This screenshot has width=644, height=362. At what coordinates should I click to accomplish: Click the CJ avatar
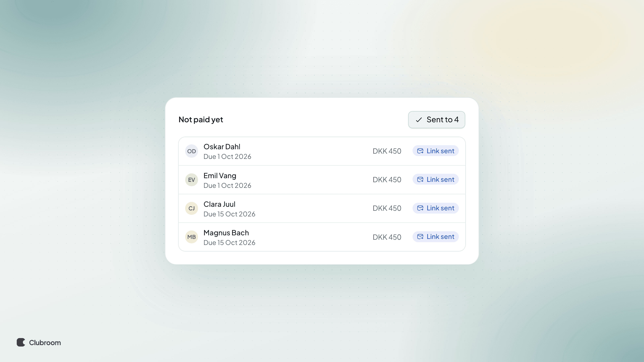pos(192,208)
